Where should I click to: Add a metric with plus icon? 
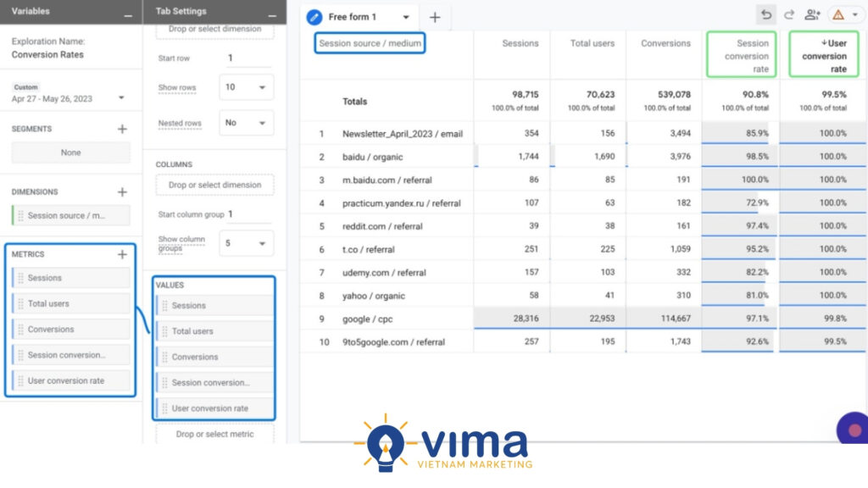pos(122,254)
